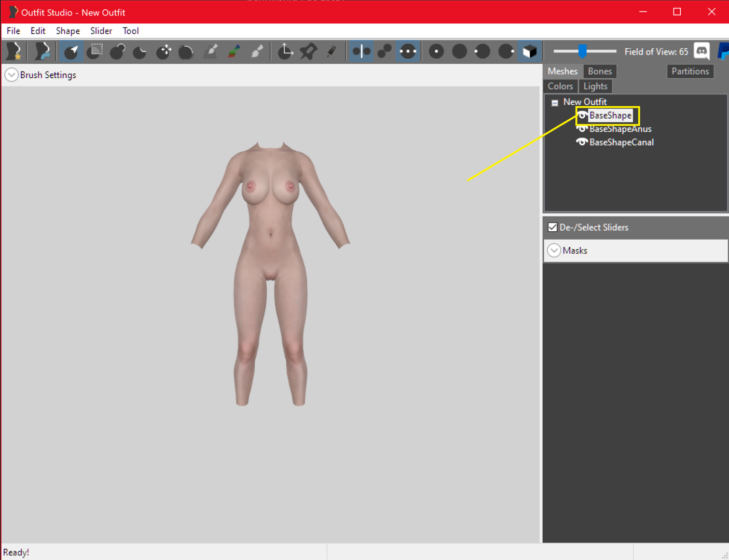The width and height of the screenshot is (729, 560).
Task: Toggle X-Mirror brush mode
Action: point(361,51)
